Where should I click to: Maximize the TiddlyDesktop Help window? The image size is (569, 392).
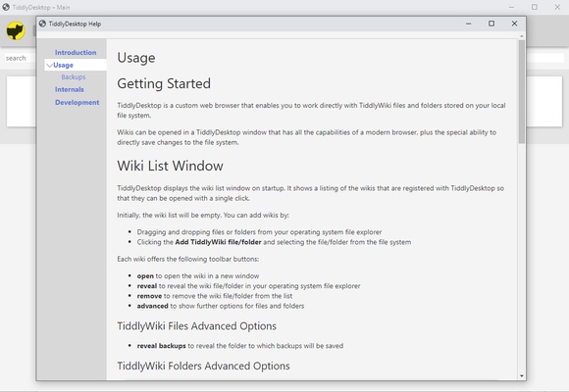491,24
